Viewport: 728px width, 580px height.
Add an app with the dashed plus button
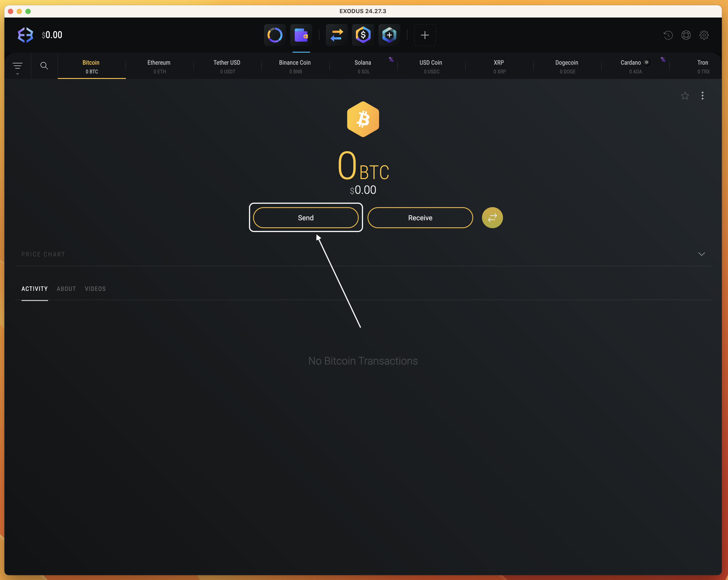click(425, 35)
